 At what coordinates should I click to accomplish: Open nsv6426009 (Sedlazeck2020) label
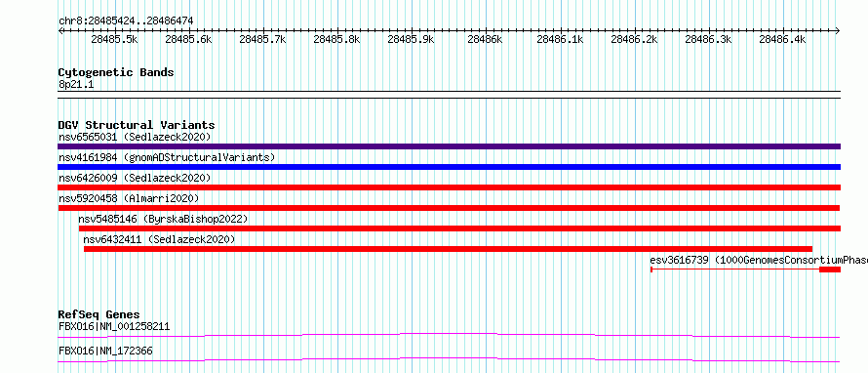point(135,178)
